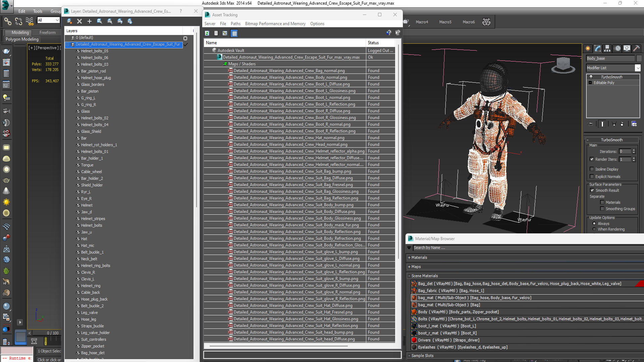This screenshot has width=644, height=362.
Task: Open the Motion command panel tab
Action: (x=617, y=49)
